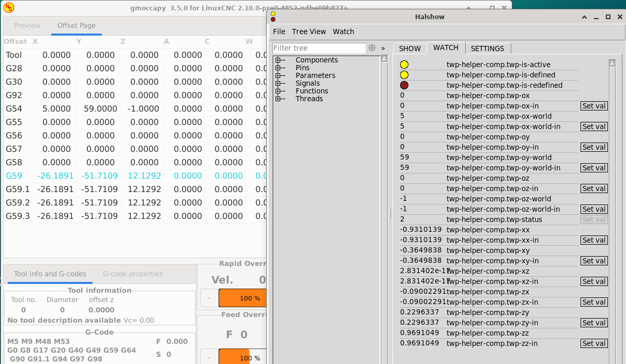Expand the Components tree node
This screenshot has width=626, height=364.
[x=278, y=60]
